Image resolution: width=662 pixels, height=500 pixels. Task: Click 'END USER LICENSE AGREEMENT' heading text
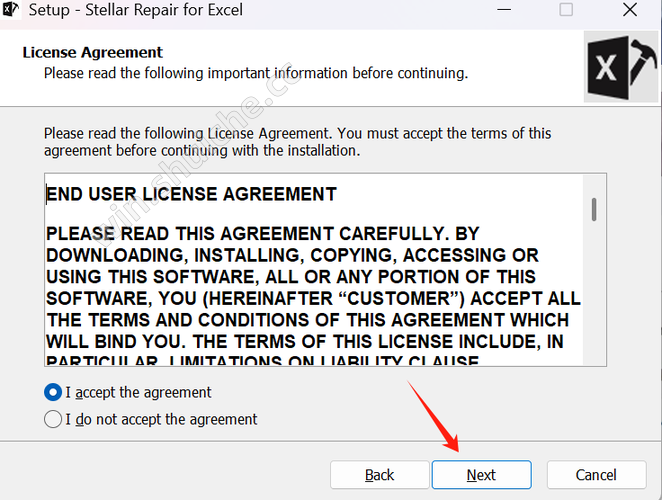(191, 194)
